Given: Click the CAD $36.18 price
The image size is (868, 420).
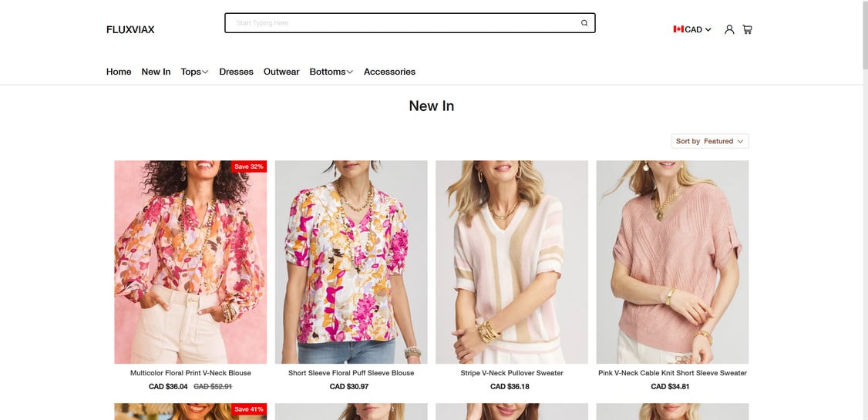Looking at the screenshot, I should coord(510,387).
